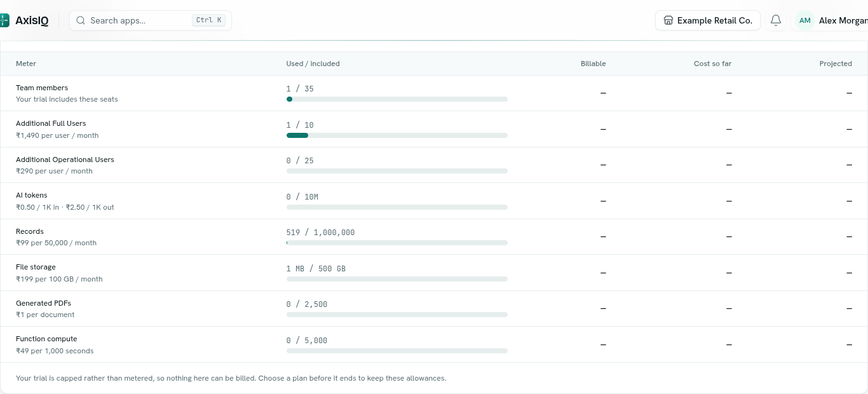Click the Meter column header
The width and height of the screenshot is (868, 394).
point(26,64)
